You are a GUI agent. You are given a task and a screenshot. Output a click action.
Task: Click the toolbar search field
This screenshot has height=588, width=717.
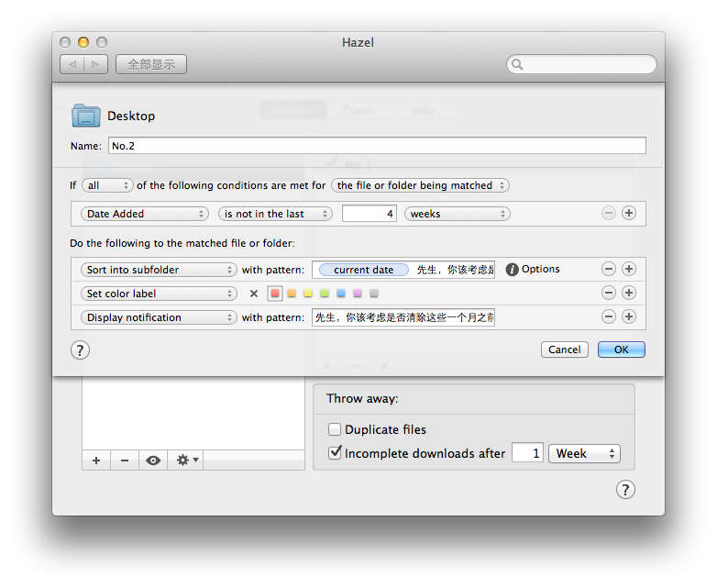coord(581,64)
